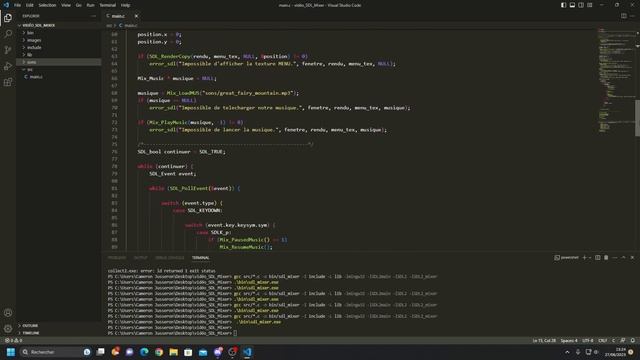
Task: Open the Explorer view in activity bar
Action: coord(8,18)
